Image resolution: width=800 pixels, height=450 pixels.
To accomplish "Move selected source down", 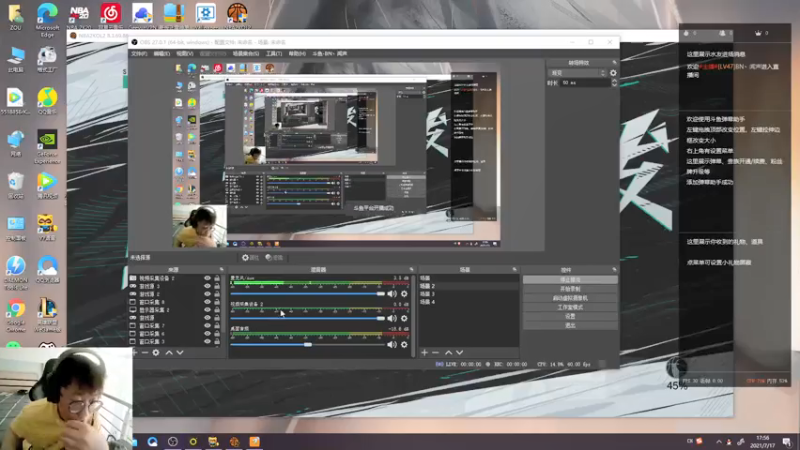I will click(180, 353).
